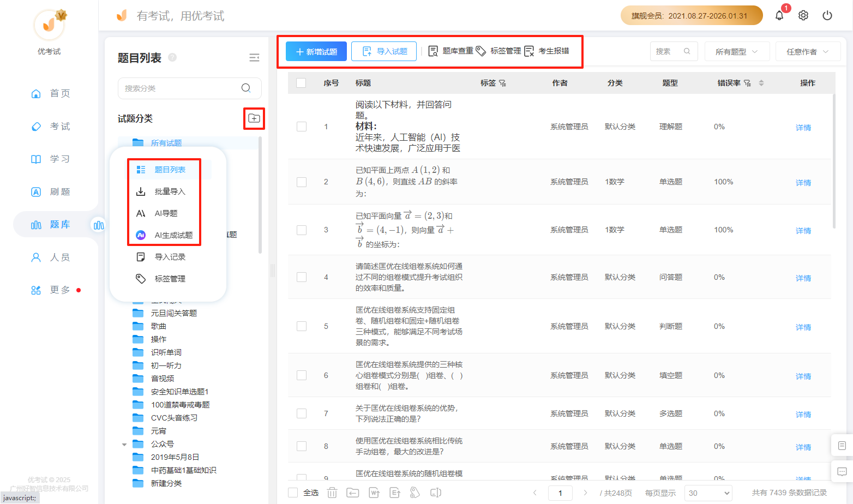
Task: Click the floating document icon at right edge
Action: (842, 446)
